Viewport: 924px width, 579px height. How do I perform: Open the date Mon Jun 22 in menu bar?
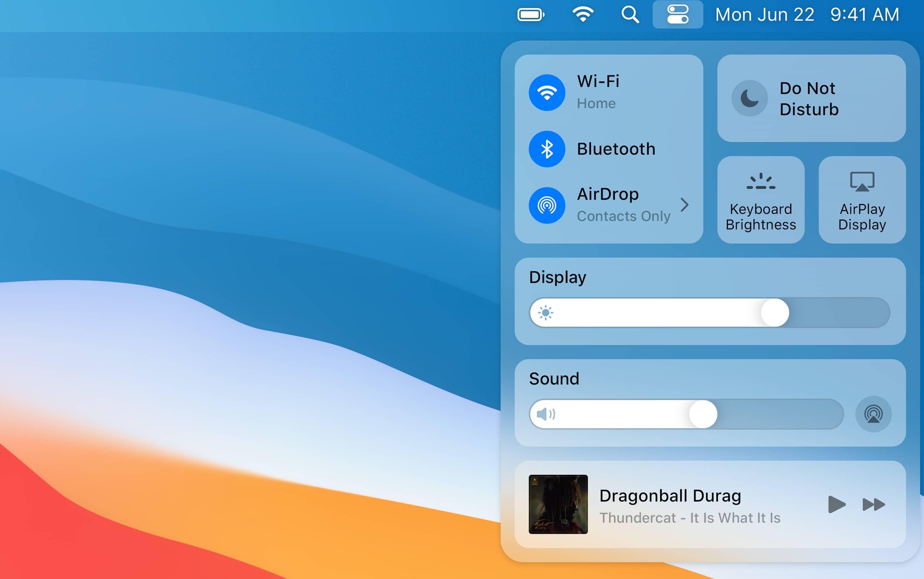pyautogui.click(x=764, y=15)
